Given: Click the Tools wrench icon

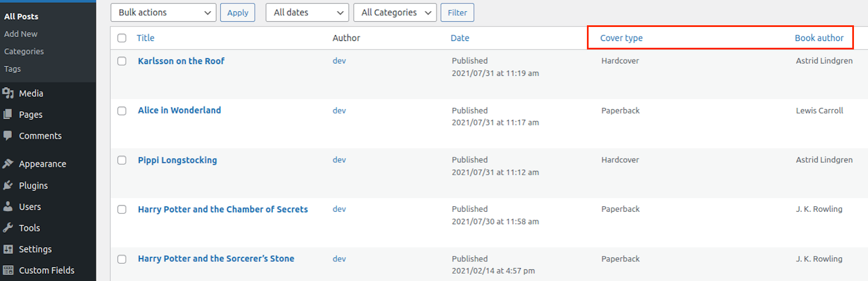Looking at the screenshot, I should 8,228.
